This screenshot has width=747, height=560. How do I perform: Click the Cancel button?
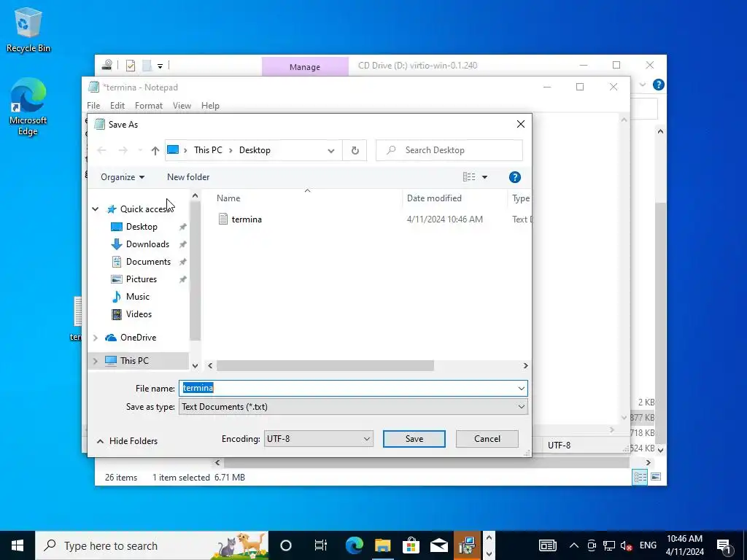point(487,438)
